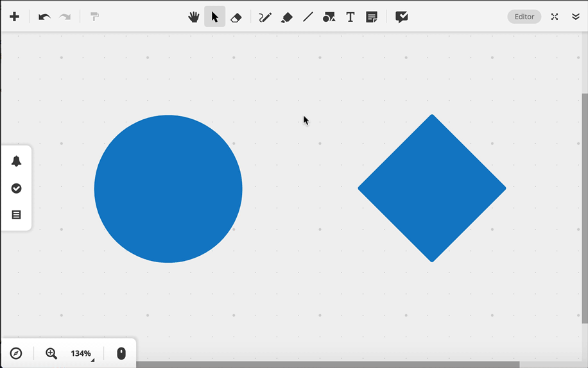Select the highlighter marker tool

pyautogui.click(x=287, y=17)
